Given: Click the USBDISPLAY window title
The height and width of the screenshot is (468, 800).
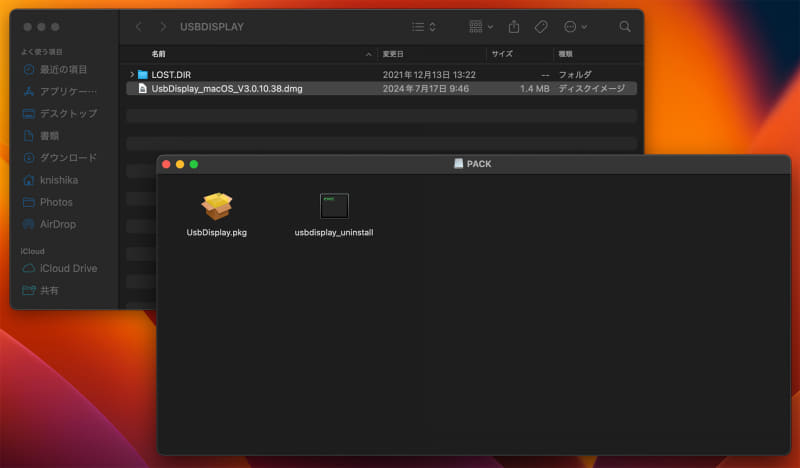Looking at the screenshot, I should pyautogui.click(x=212, y=27).
